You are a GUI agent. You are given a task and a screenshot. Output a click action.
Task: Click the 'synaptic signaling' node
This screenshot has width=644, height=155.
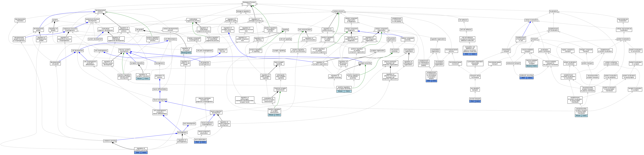[279, 51]
